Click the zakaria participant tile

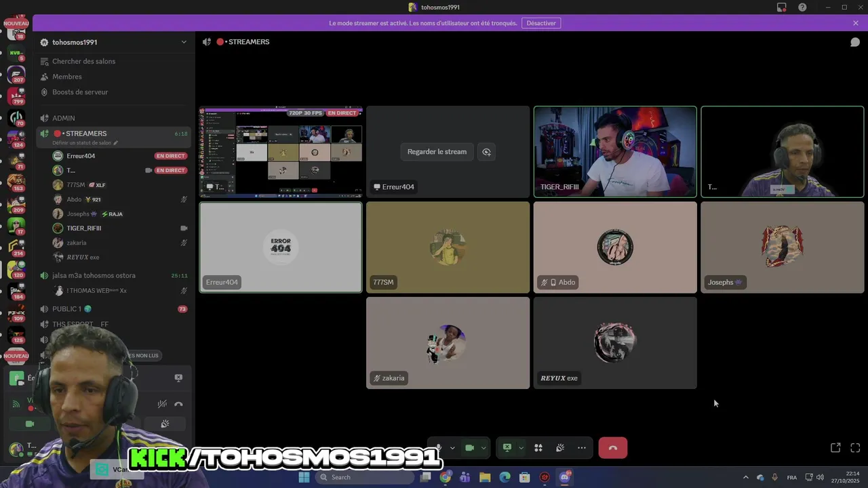tap(448, 343)
